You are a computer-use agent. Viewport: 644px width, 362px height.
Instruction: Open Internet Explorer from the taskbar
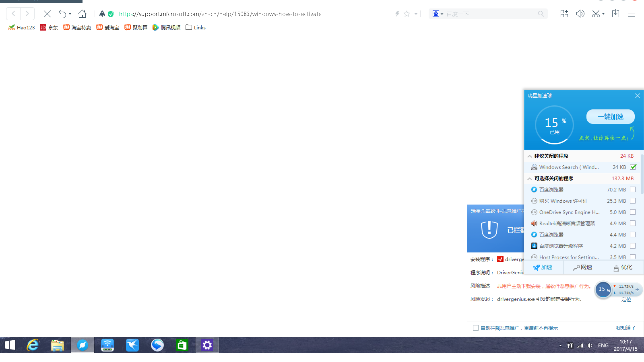click(33, 345)
